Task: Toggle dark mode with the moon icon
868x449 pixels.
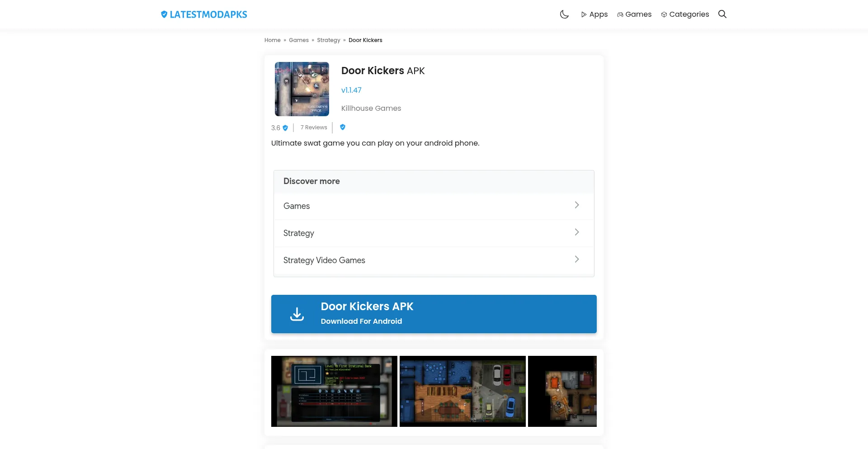Action: click(564, 14)
